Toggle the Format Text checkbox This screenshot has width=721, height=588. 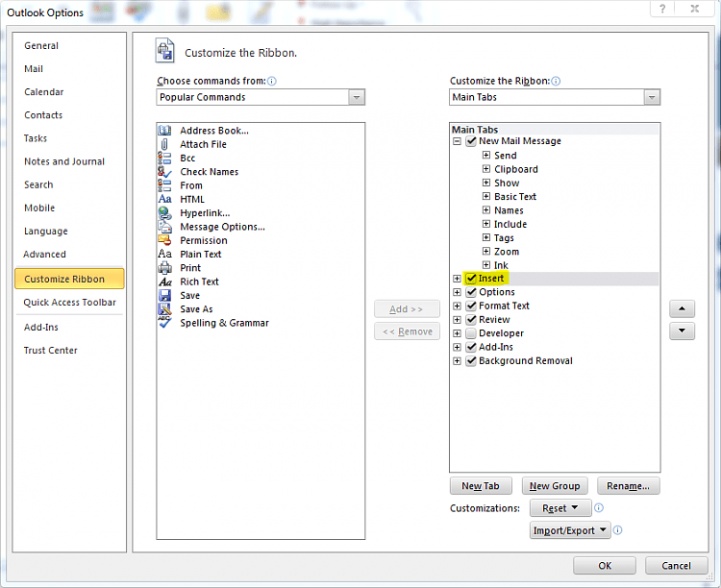click(471, 306)
